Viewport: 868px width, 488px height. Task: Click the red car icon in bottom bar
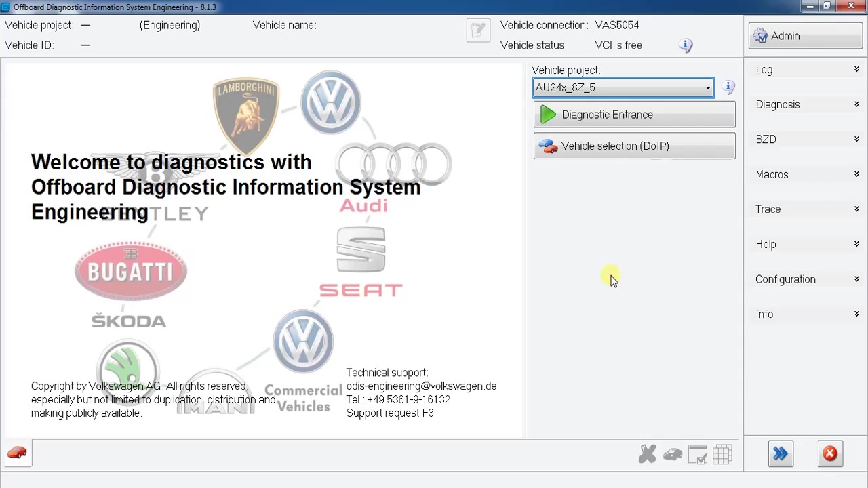pyautogui.click(x=17, y=453)
